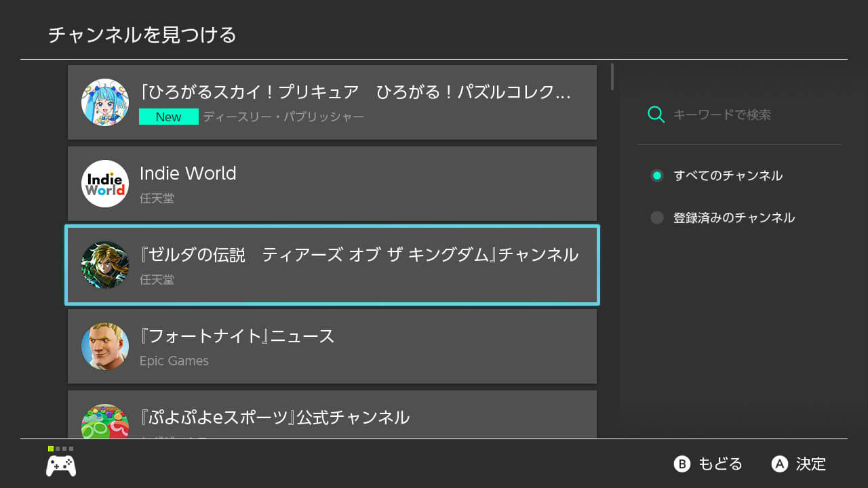
Task: Click the Puyo Puyo channel avatar
Action: pyautogui.click(x=105, y=422)
